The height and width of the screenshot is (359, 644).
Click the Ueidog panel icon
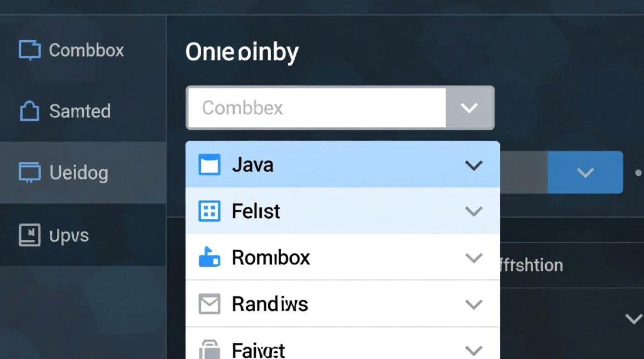(x=30, y=172)
